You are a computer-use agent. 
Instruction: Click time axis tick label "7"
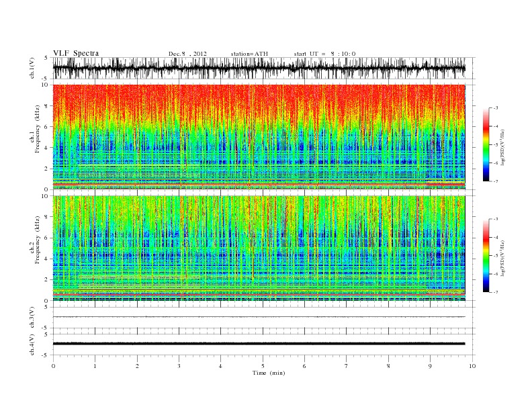(347, 366)
